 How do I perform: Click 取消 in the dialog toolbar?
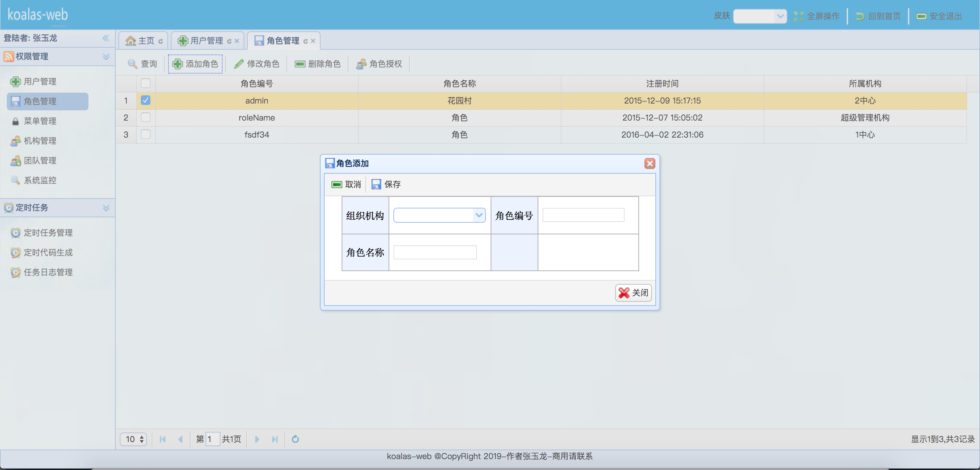click(x=346, y=184)
